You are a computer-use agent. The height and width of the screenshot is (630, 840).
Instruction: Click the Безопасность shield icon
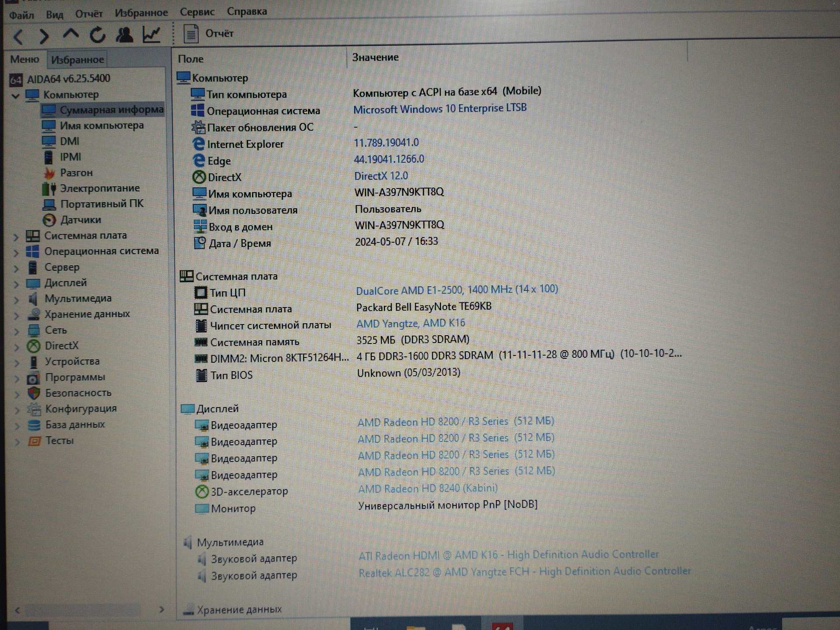pos(34,393)
